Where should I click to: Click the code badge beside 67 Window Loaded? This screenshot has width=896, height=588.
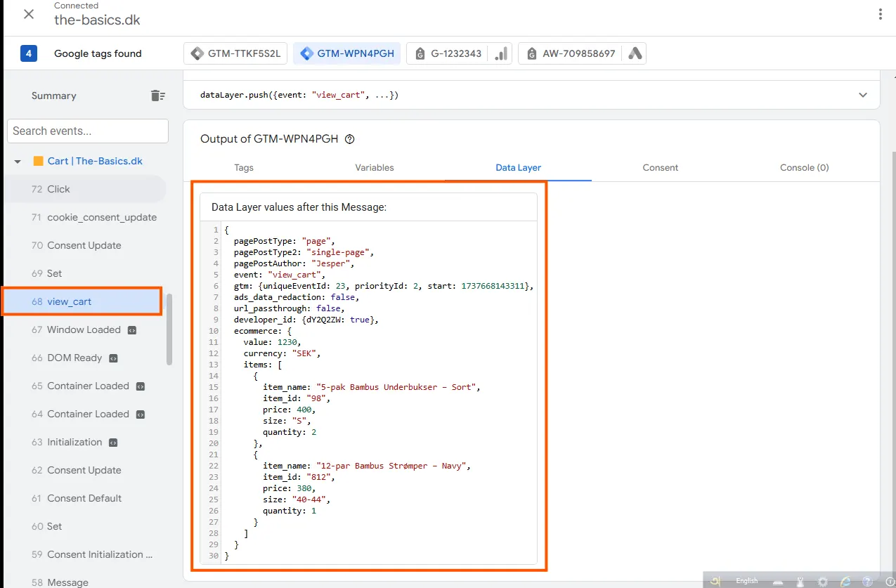point(132,330)
